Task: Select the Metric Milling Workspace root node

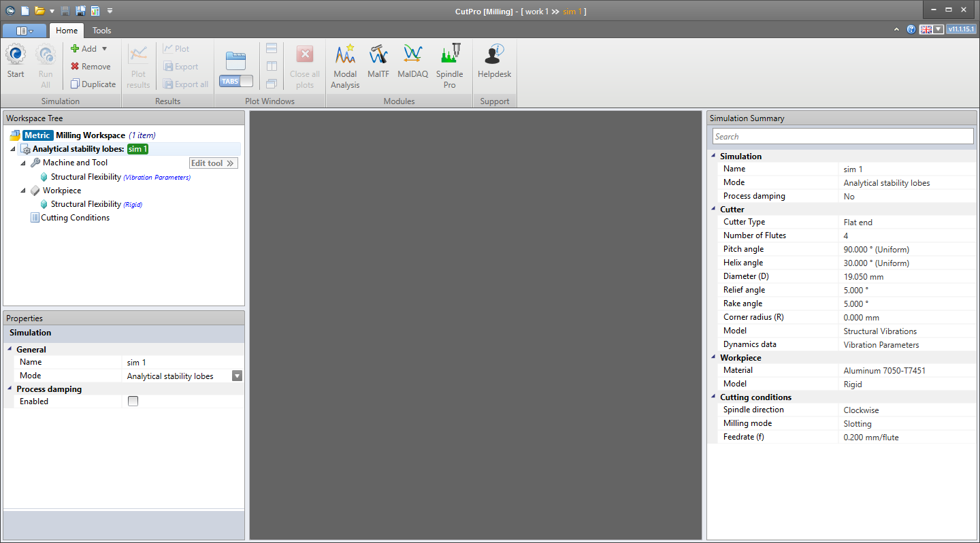Action: (82, 135)
